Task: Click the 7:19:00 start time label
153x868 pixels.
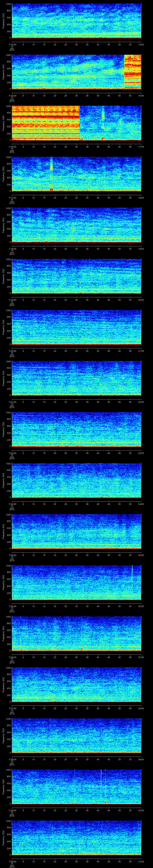Action: point(12,300)
